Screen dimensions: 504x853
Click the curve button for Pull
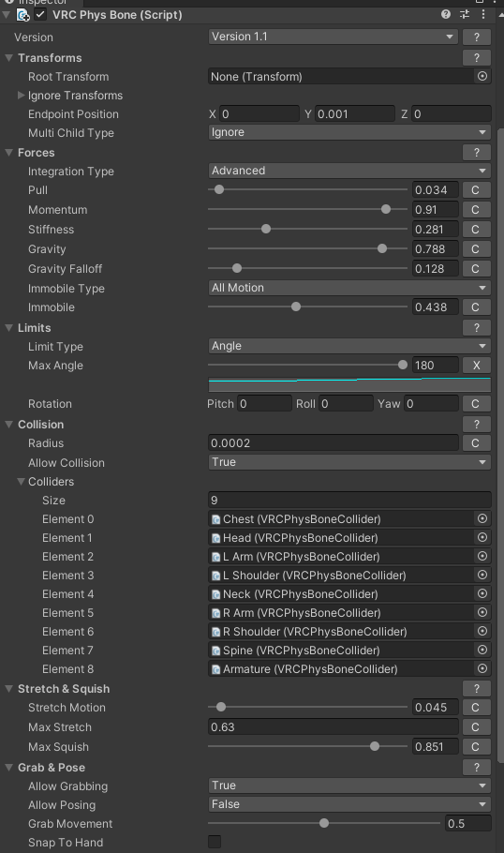pyautogui.click(x=477, y=190)
